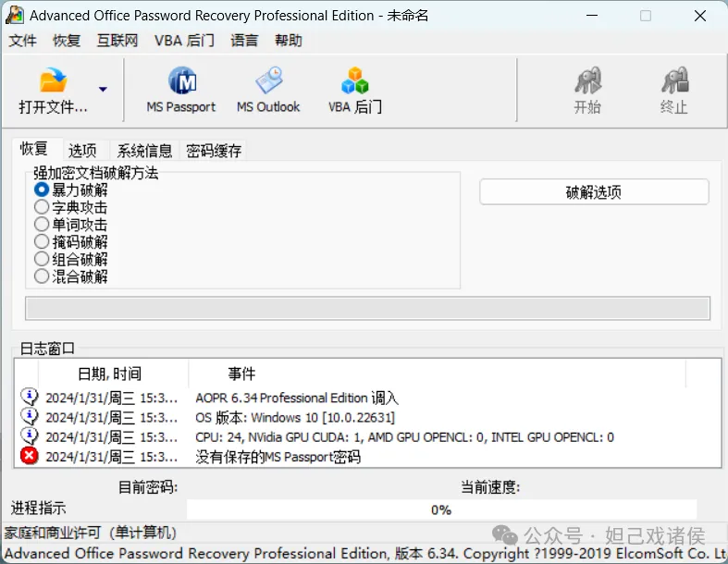Click the Copyright ElcomSoft status bar text
The image size is (728, 564).
tap(364, 553)
